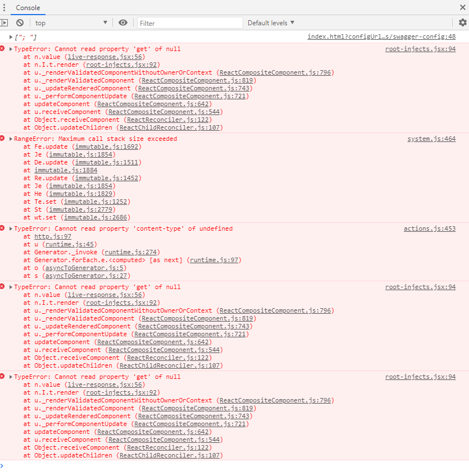Image resolution: width=469 pixels, height=476 pixels.
Task: Open the Default levels dropdown
Action: click(271, 22)
